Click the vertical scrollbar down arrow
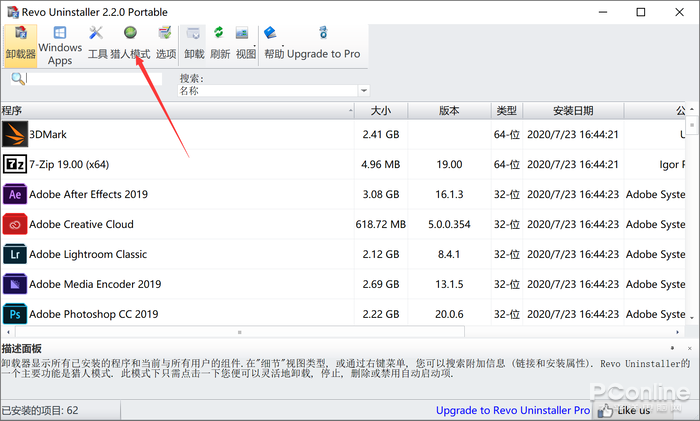700x421 pixels. pyautogui.click(x=692, y=318)
